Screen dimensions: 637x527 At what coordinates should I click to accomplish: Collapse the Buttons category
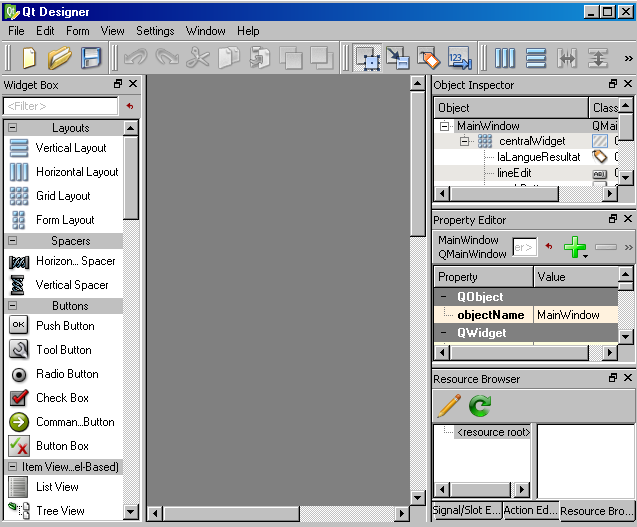click(13, 306)
